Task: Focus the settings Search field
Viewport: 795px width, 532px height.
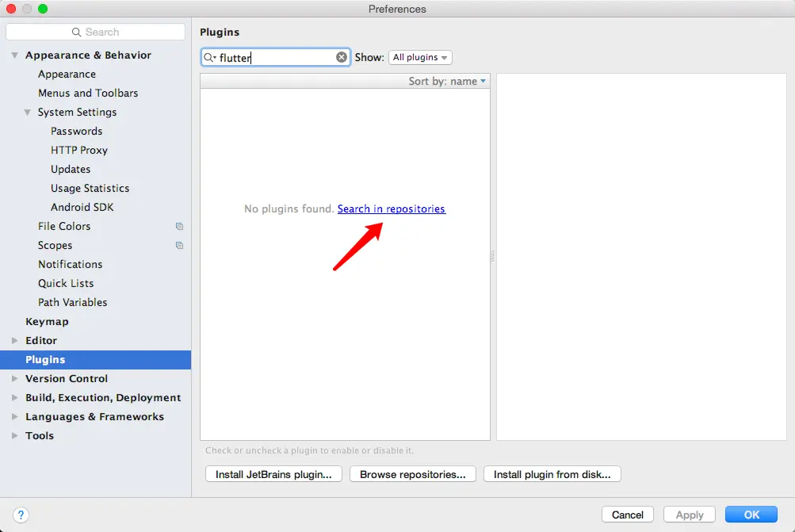Action: click(95, 32)
